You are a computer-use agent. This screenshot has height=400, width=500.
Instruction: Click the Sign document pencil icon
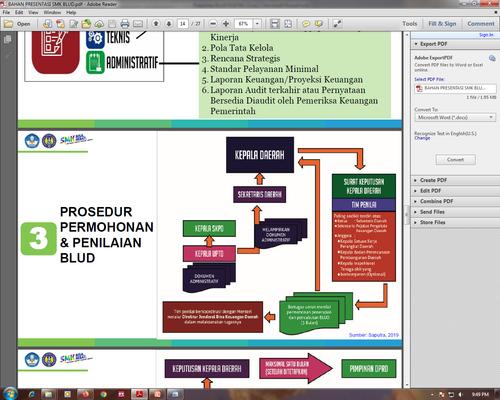73,24
